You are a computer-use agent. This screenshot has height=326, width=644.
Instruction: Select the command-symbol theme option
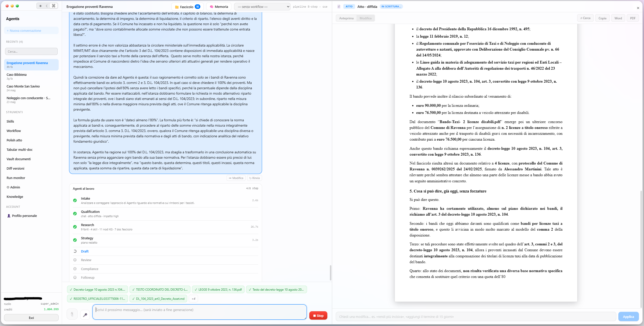(54, 6)
